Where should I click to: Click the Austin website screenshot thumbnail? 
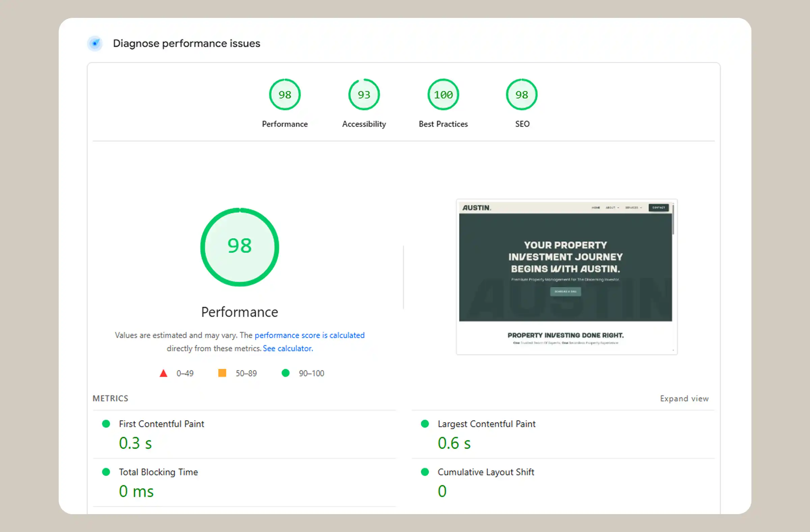coord(566,277)
